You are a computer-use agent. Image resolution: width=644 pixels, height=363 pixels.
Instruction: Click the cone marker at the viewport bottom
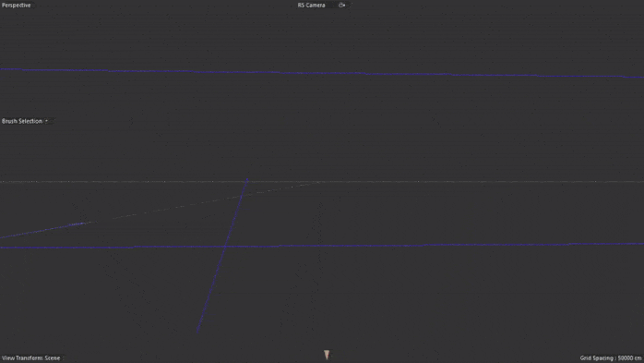pyautogui.click(x=327, y=355)
